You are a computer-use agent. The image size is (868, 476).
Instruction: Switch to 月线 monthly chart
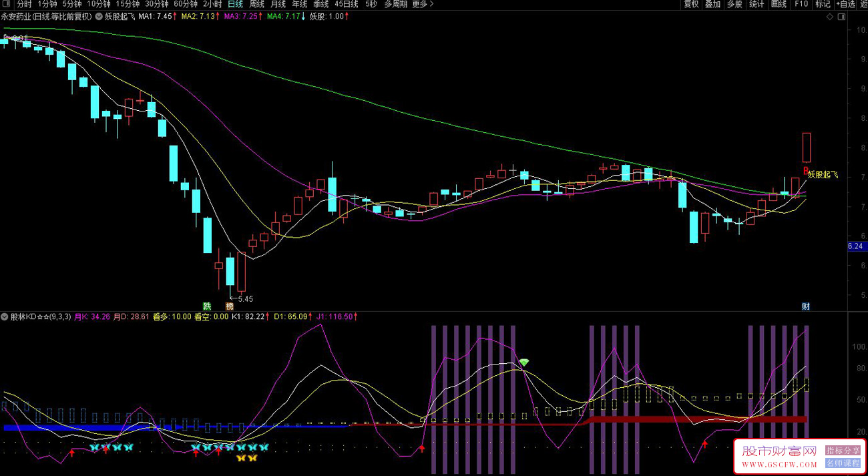point(278,4)
